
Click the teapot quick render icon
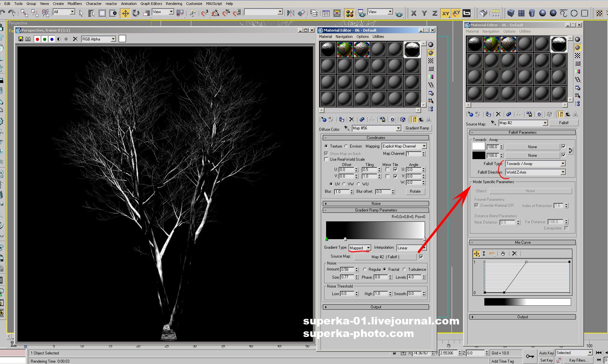[399, 13]
